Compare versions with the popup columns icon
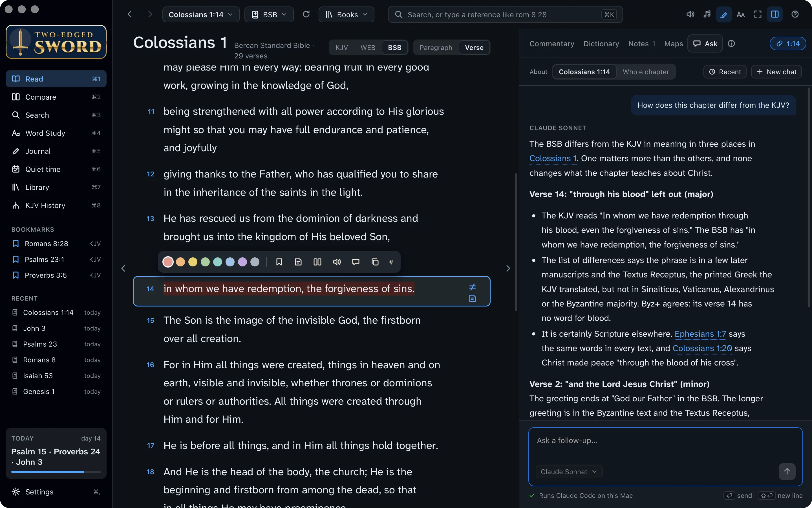This screenshot has width=812, height=508. [317, 262]
